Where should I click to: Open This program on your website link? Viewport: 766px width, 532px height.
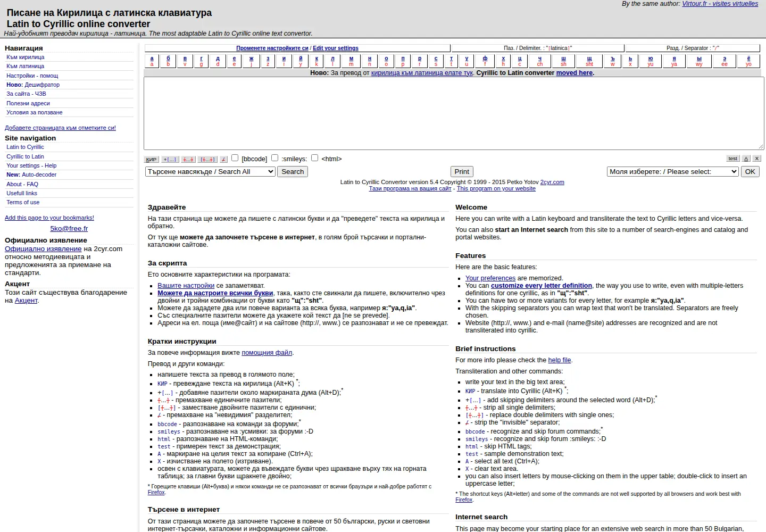click(x=496, y=188)
